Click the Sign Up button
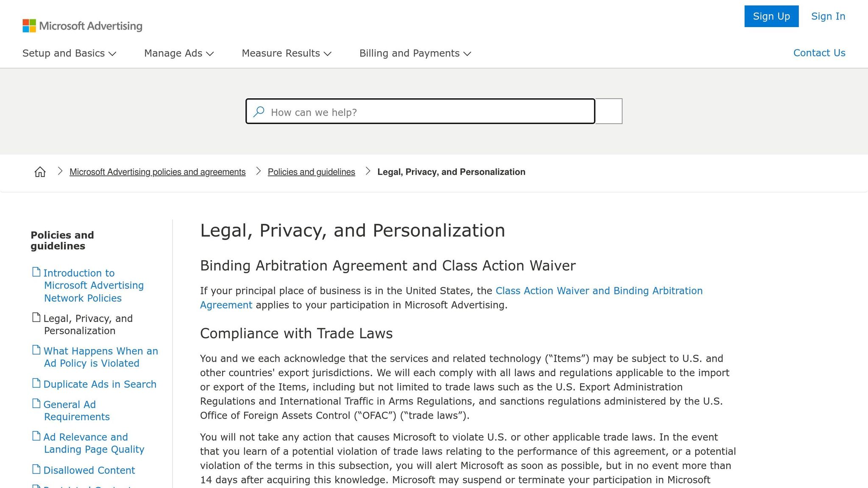868x488 pixels. coord(771,16)
